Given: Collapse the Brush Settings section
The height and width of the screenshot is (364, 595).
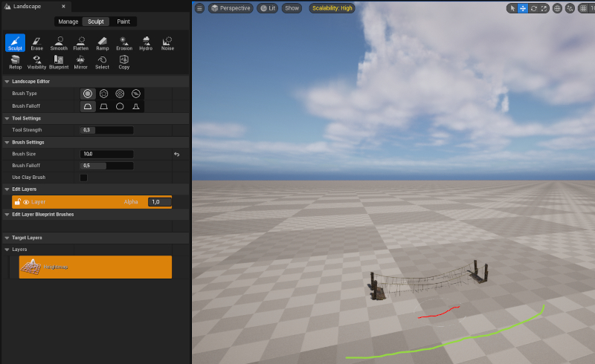Looking at the screenshot, I should click(x=7, y=142).
